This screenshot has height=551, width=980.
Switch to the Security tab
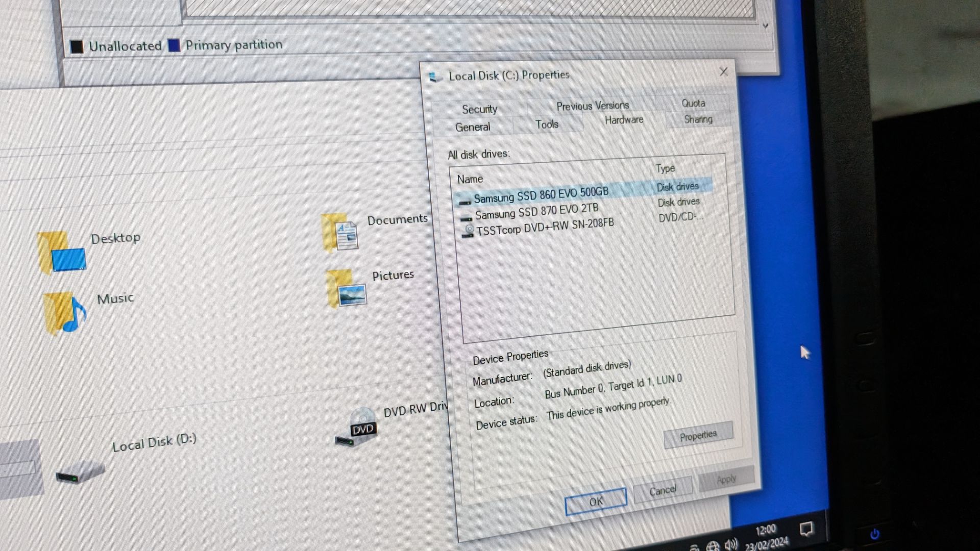(x=479, y=109)
